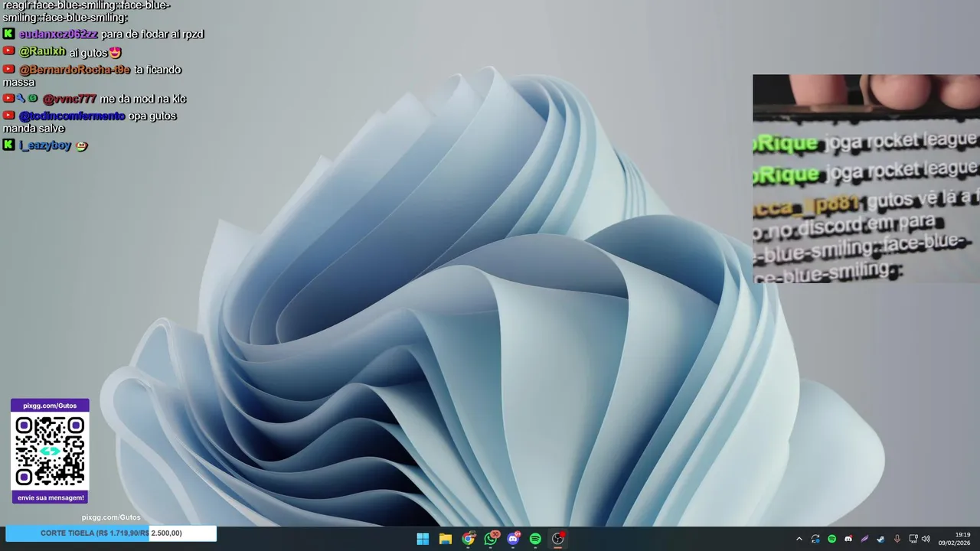This screenshot has height=551, width=980.
Task: Open WhatsApp from the taskbar
Action: click(491, 539)
